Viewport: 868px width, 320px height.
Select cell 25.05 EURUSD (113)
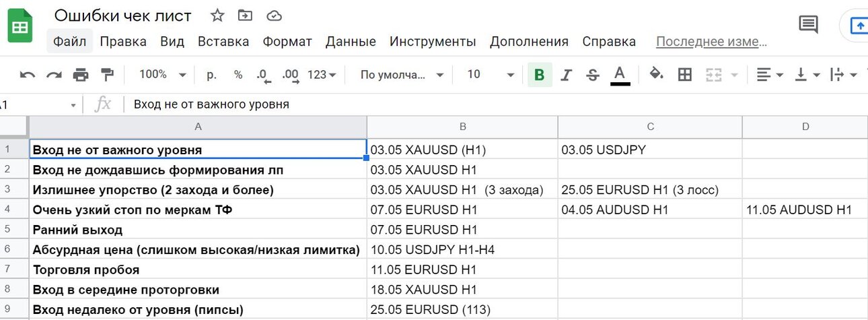[462, 310]
